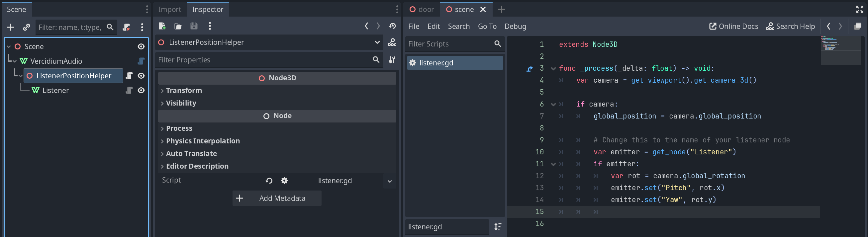Open Search Help in script editor
868x237 pixels.
point(791,26)
